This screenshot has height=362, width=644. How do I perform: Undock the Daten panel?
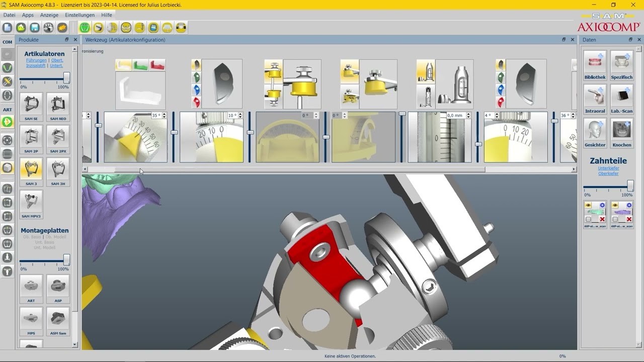[x=630, y=40]
